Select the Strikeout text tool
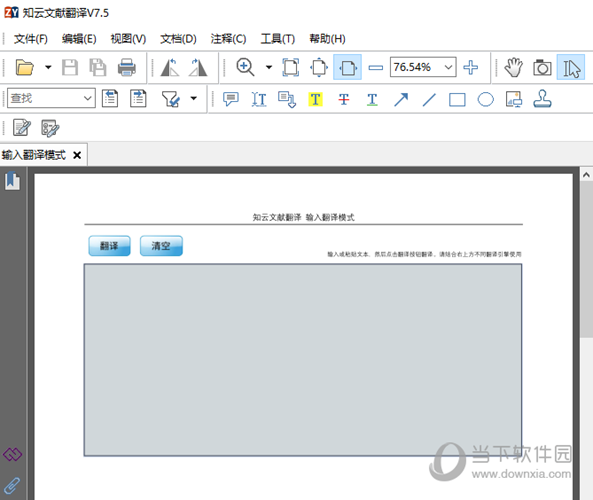The width and height of the screenshot is (593, 500). pos(344,99)
